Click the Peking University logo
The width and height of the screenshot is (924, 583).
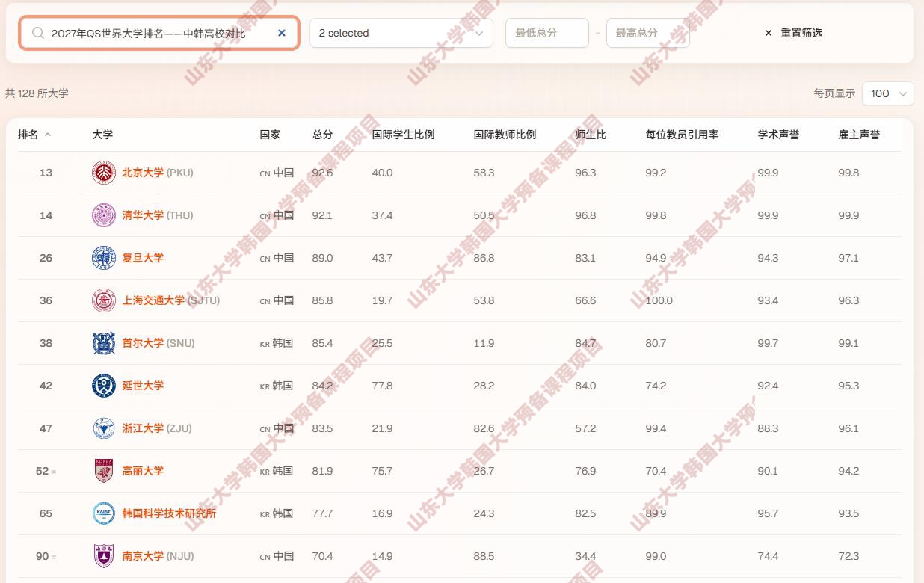[104, 173]
